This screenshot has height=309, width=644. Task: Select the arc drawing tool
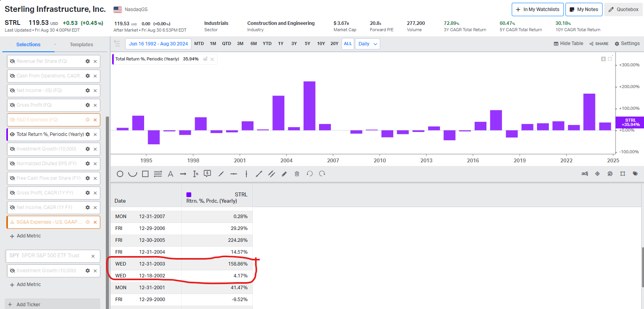click(x=133, y=174)
